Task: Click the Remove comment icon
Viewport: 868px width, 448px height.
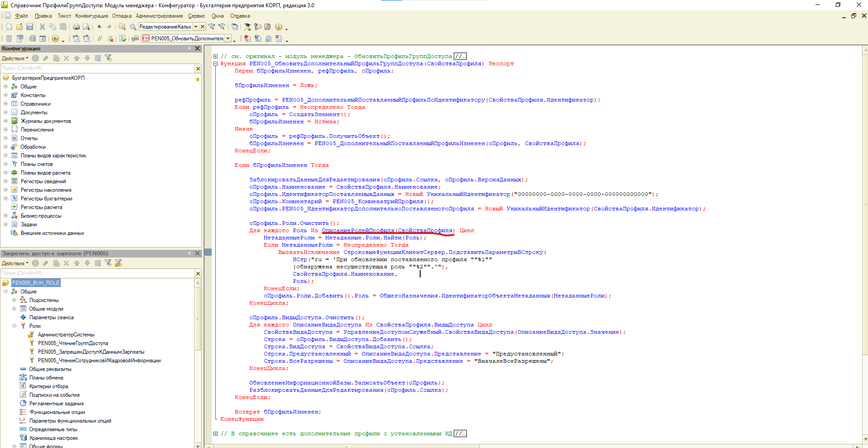Action: tap(110, 39)
